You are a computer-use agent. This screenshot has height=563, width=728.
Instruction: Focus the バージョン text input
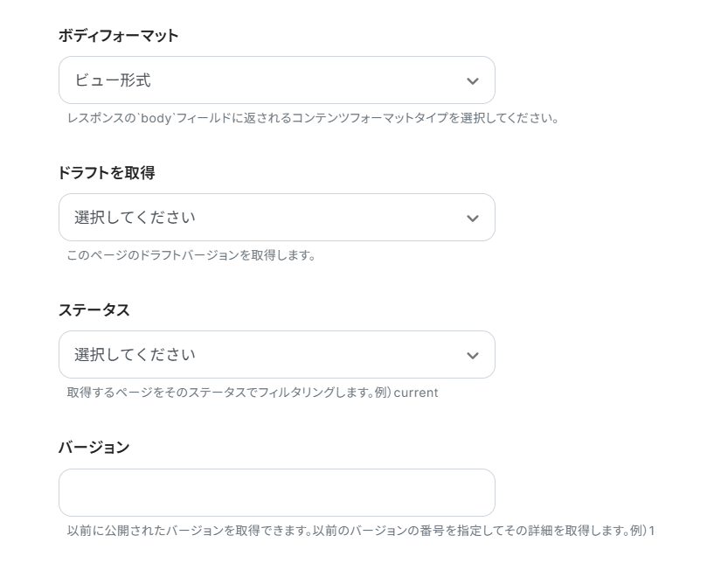pyautogui.click(x=277, y=492)
